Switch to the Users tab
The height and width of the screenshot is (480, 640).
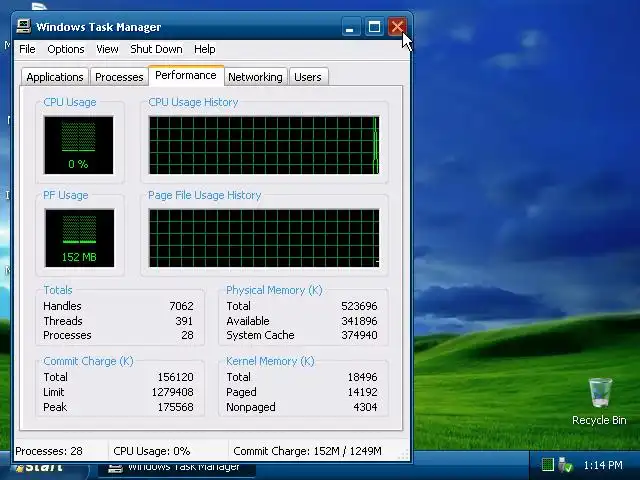(x=308, y=77)
